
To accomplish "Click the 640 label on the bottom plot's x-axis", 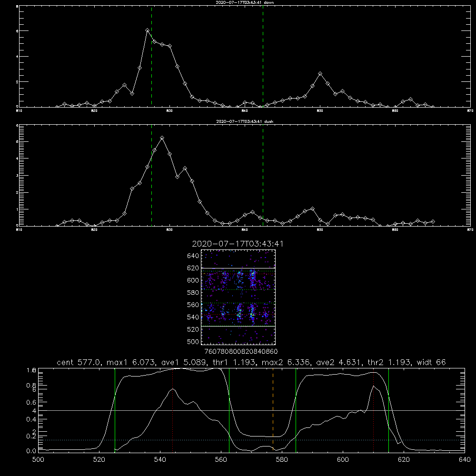I will (465, 460).
